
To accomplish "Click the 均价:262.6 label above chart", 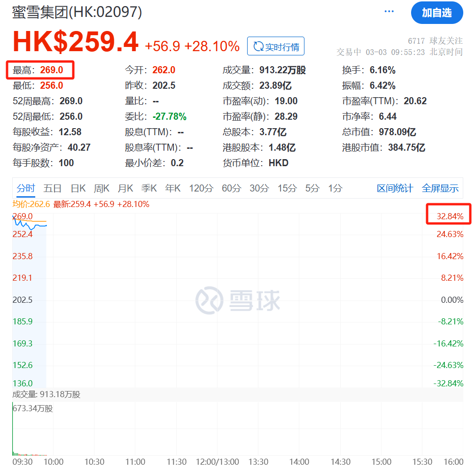I will click(31, 204).
